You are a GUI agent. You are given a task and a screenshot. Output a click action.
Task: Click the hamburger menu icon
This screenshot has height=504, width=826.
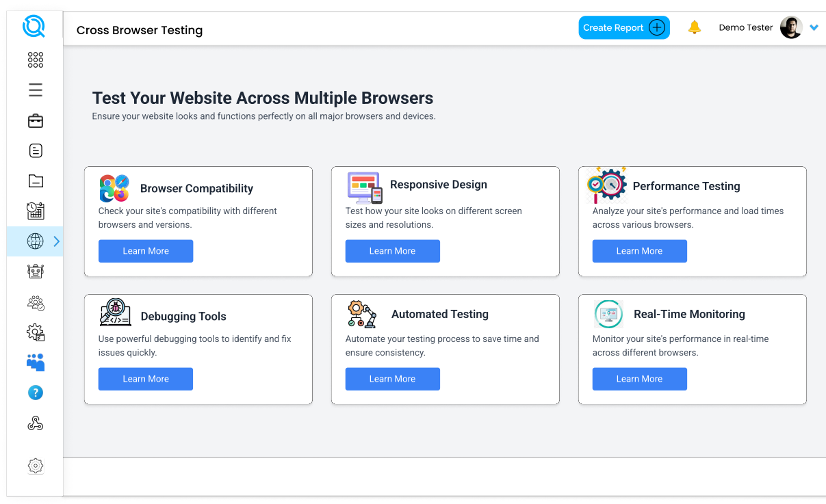[36, 90]
